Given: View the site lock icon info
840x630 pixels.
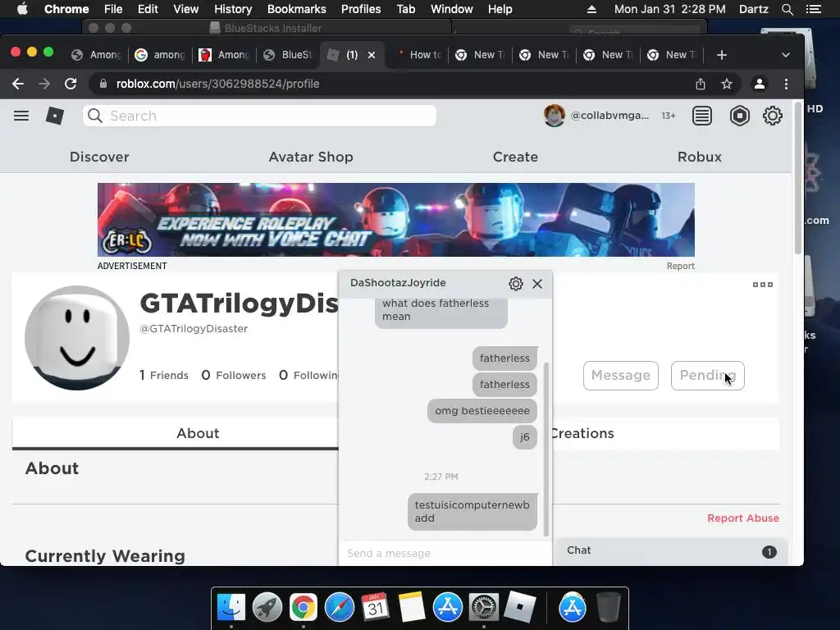Looking at the screenshot, I should click(x=103, y=84).
